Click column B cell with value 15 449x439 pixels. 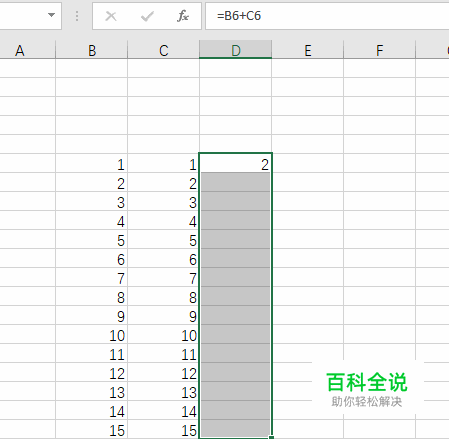click(92, 429)
